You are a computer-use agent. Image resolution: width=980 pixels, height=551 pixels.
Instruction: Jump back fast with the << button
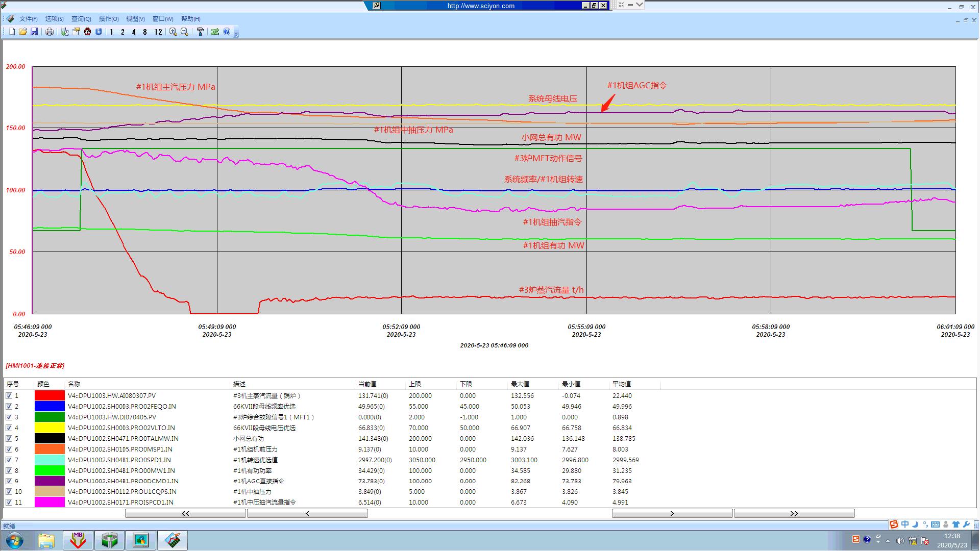tap(185, 513)
